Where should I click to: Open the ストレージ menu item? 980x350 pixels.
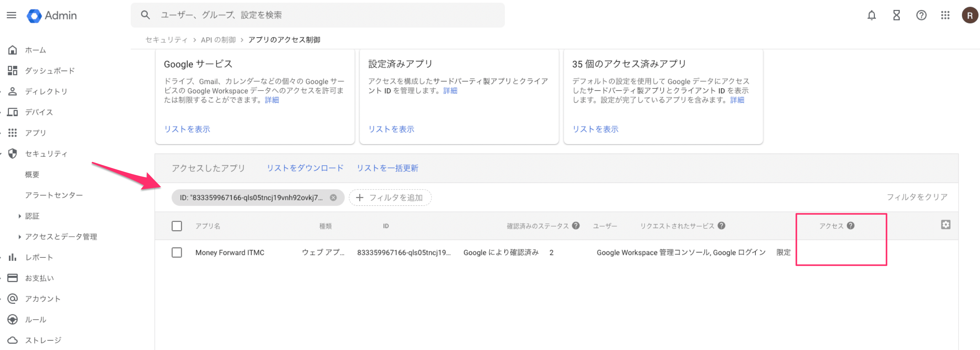pos(43,340)
